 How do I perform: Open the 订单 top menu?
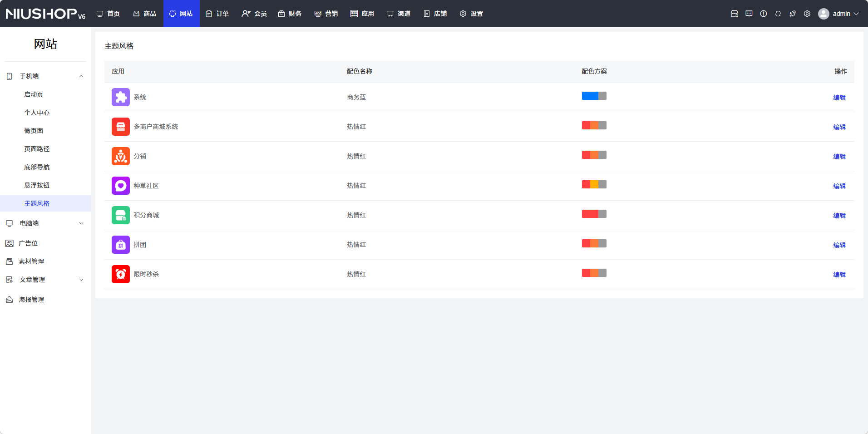tap(217, 14)
